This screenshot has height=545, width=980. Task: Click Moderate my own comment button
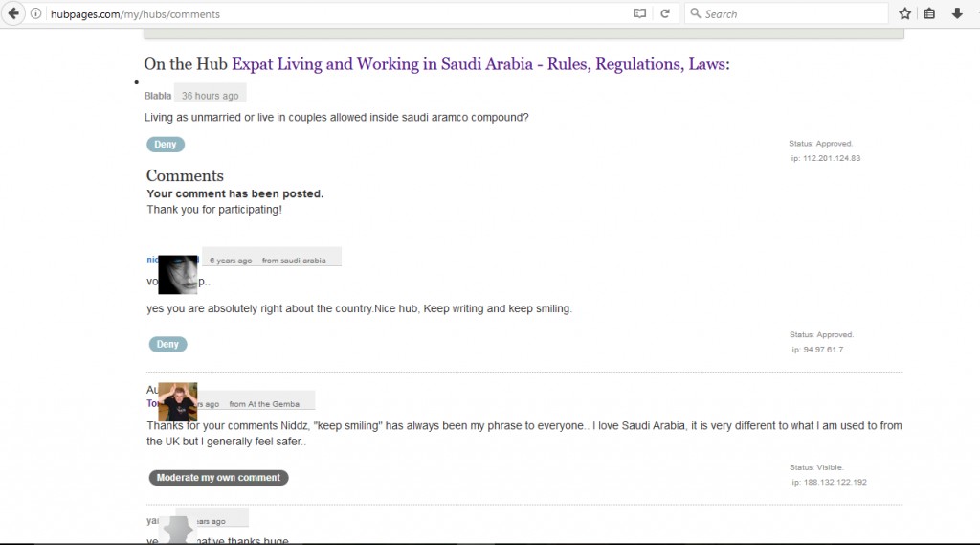click(218, 477)
